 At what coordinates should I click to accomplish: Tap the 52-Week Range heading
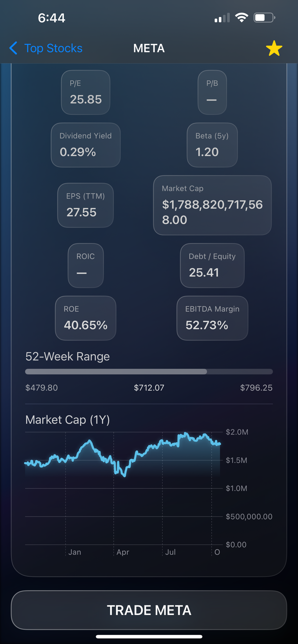point(67,356)
